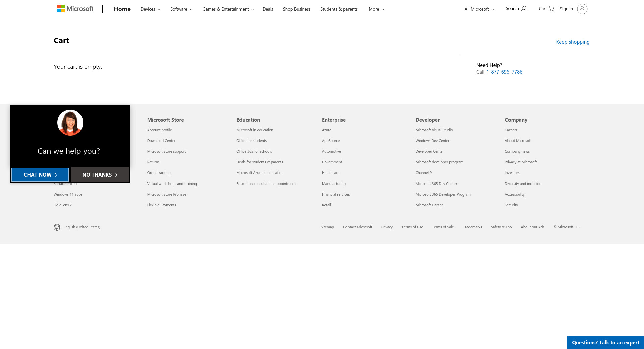Open the shopping cart icon
Image resolution: width=644 pixels, height=349 pixels.
(551, 9)
